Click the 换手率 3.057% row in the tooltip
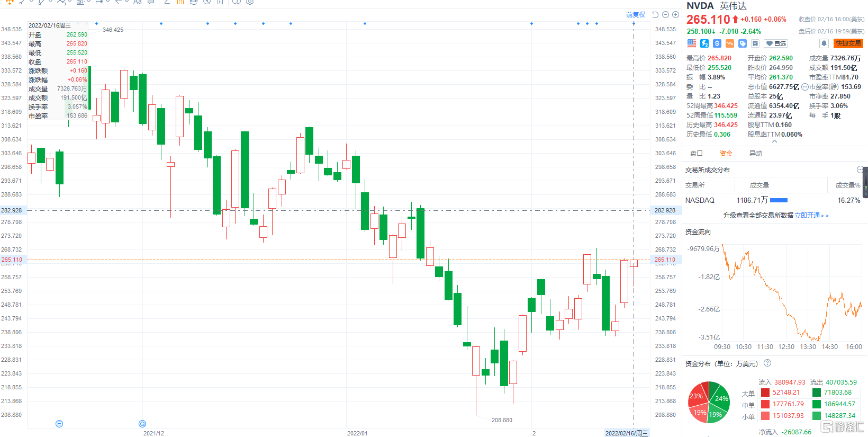This screenshot has width=868, height=437. 58,107
